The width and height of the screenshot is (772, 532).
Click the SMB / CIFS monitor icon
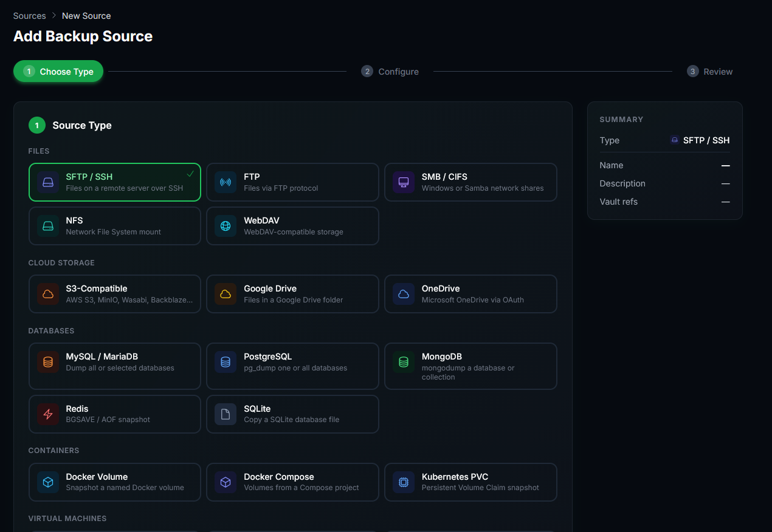coord(404,182)
